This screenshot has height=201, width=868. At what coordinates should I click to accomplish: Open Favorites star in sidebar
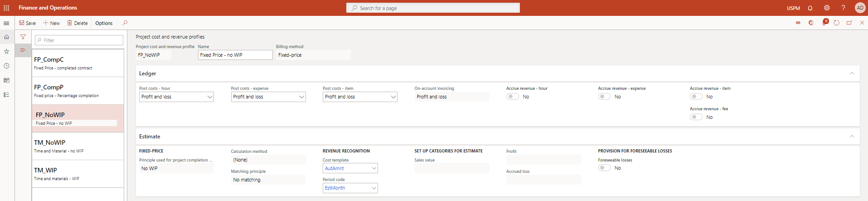[x=6, y=51]
